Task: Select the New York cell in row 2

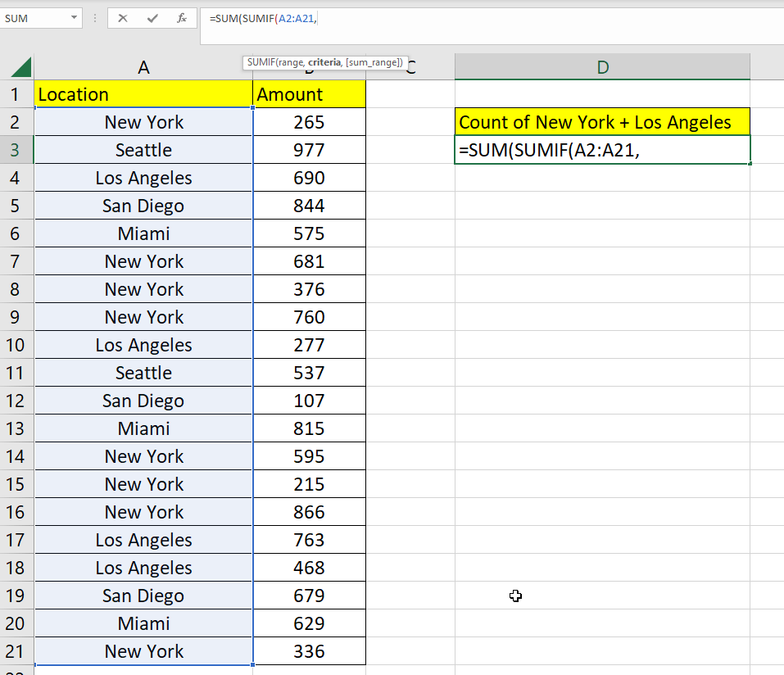Action: 143,121
